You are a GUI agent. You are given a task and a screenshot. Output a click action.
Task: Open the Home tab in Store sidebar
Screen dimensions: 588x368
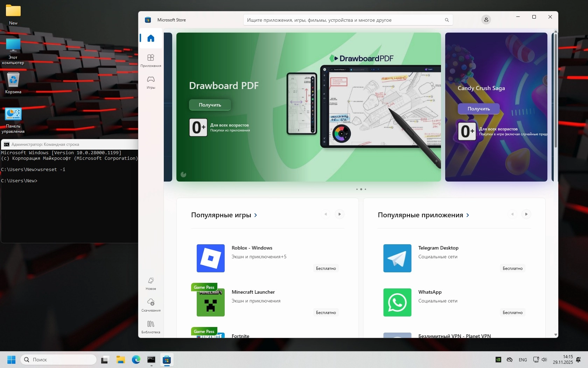[151, 38]
